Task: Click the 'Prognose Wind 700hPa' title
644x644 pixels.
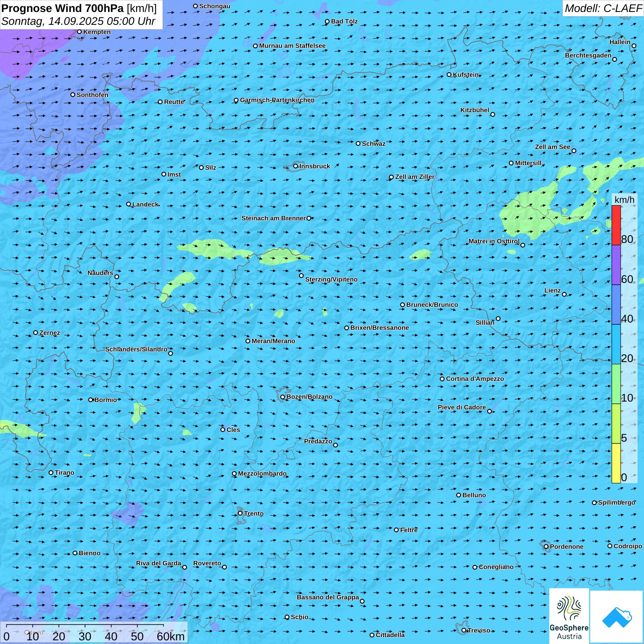Action: click(63, 8)
